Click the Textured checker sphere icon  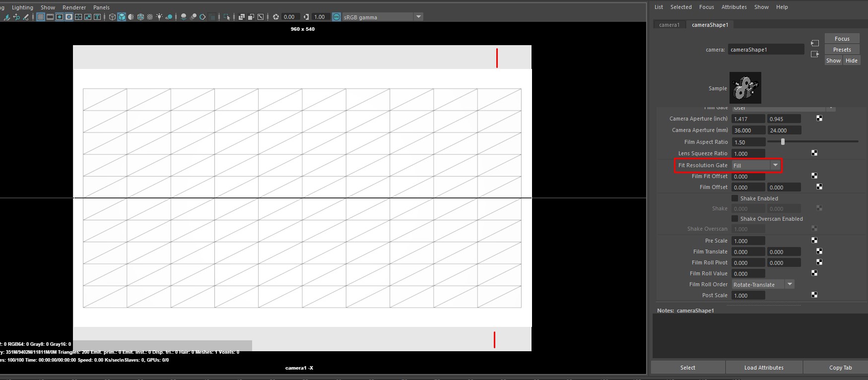[x=150, y=17]
